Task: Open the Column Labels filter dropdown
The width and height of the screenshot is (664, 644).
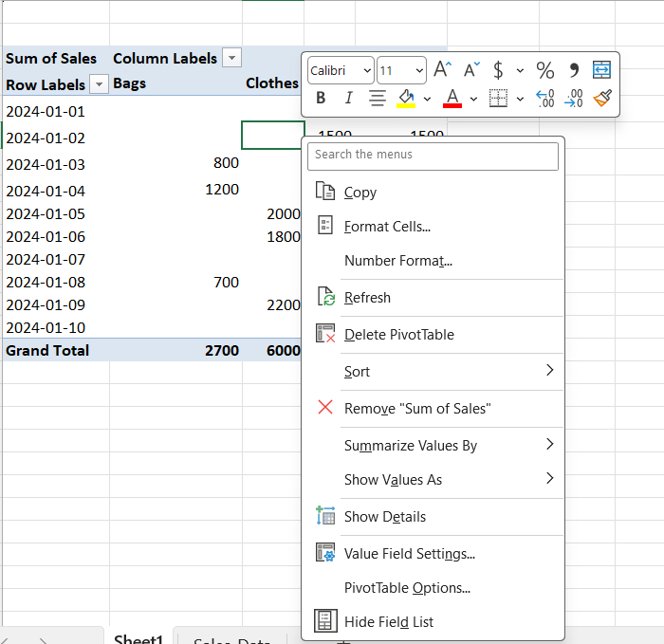Action: pyautogui.click(x=231, y=58)
